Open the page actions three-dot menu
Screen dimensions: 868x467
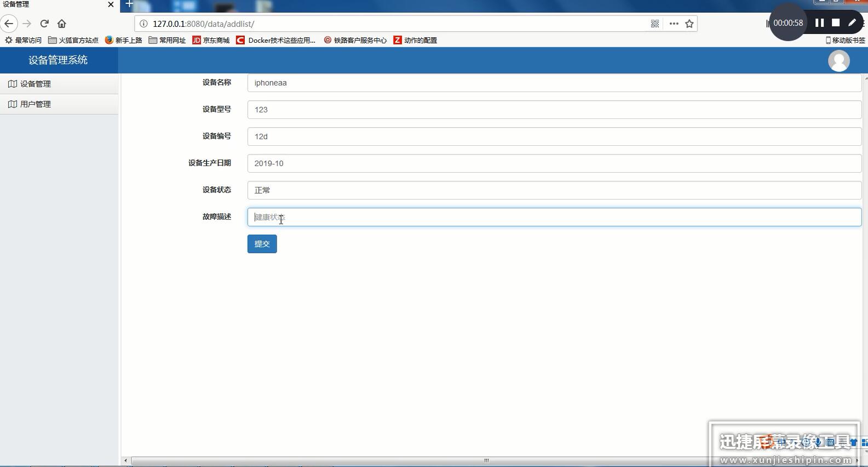(x=674, y=24)
